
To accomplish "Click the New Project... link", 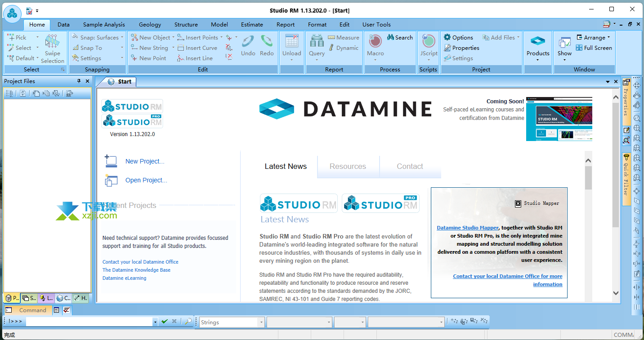I will [145, 161].
